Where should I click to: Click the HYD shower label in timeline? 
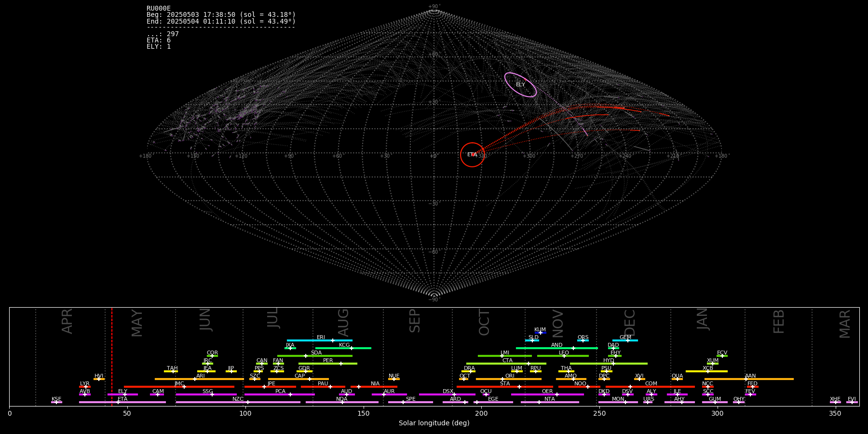click(609, 360)
